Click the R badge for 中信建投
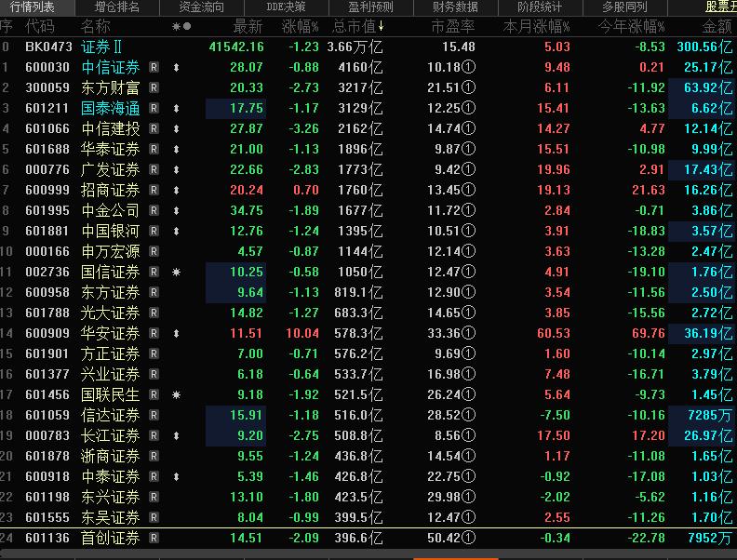The width and height of the screenshot is (737, 560). 154,128
